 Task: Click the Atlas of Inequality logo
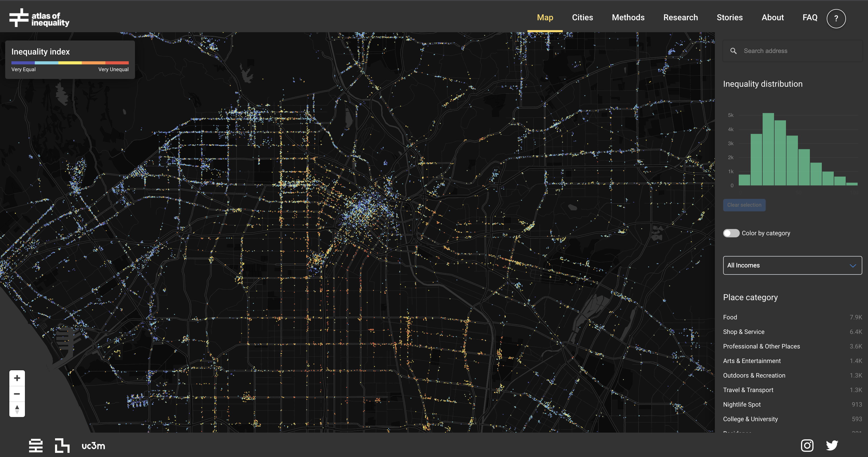(x=39, y=18)
